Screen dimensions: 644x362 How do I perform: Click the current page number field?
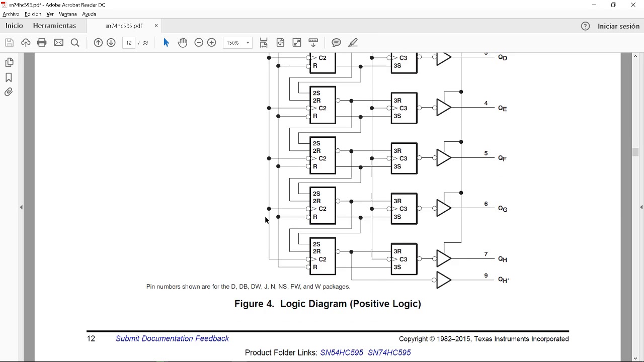tap(129, 43)
